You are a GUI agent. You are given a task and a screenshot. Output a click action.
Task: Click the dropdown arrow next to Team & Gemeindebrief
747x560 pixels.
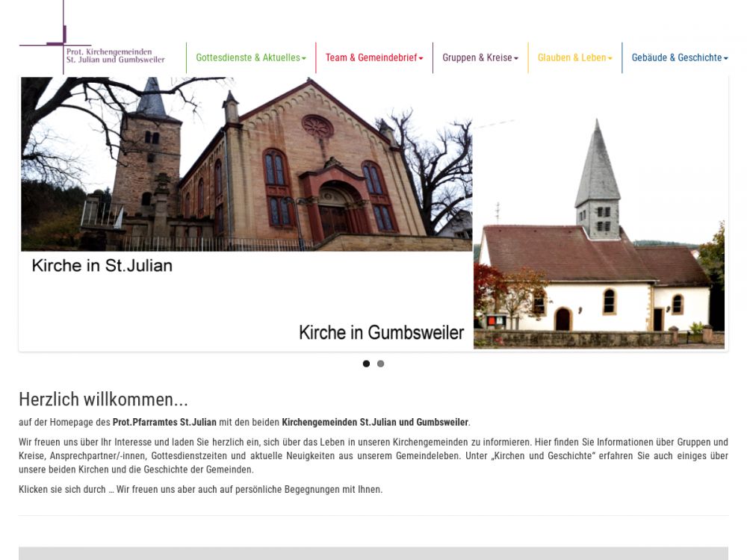(421, 58)
